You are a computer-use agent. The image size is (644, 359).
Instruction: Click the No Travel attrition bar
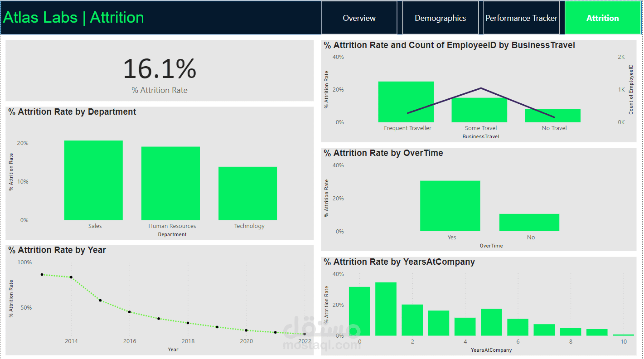(553, 116)
